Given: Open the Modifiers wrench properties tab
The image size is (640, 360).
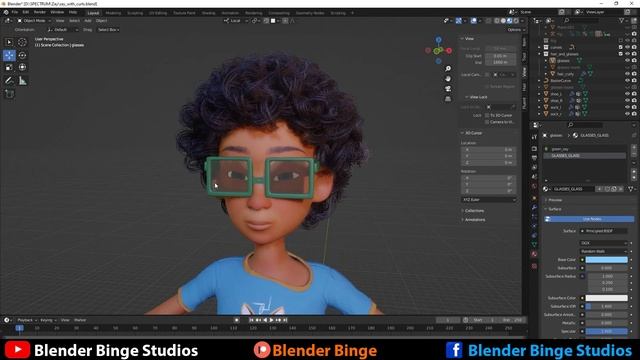Looking at the screenshot, I should [534, 207].
